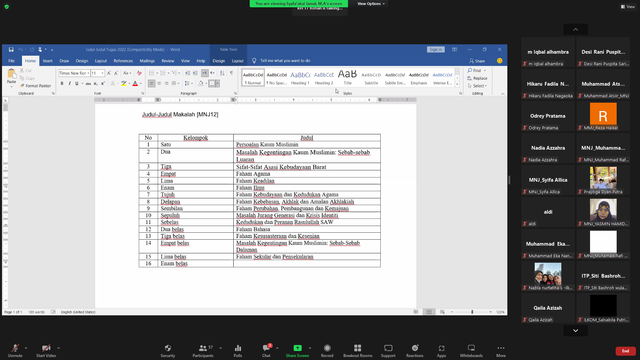Click the Bullets list icon
640x360 pixels.
point(151,73)
